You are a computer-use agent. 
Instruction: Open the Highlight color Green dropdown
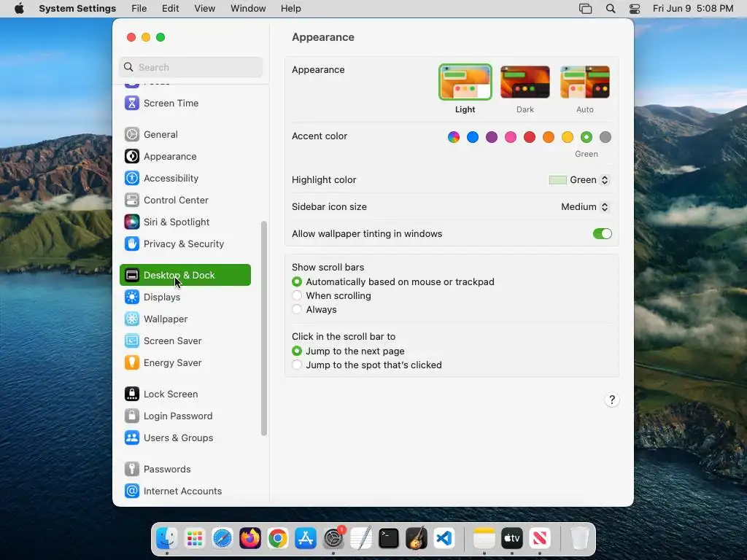(x=578, y=180)
